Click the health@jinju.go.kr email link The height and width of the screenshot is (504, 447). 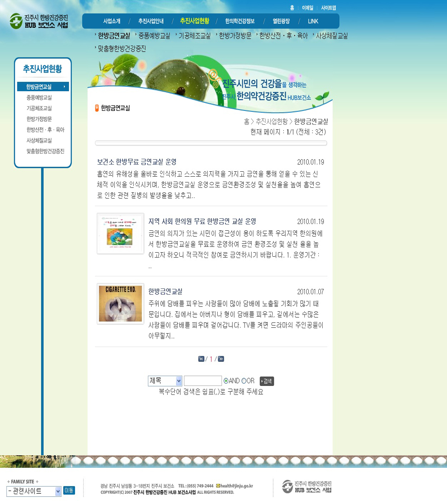coord(236,486)
